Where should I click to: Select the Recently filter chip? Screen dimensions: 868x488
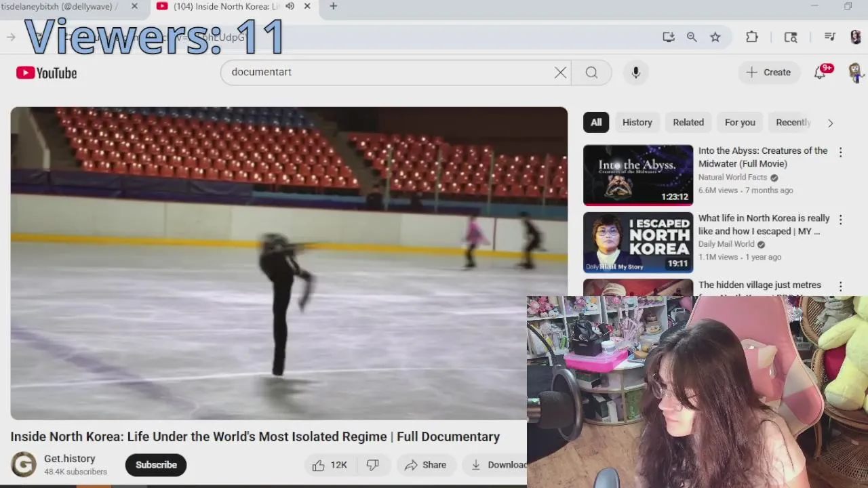[x=793, y=123]
